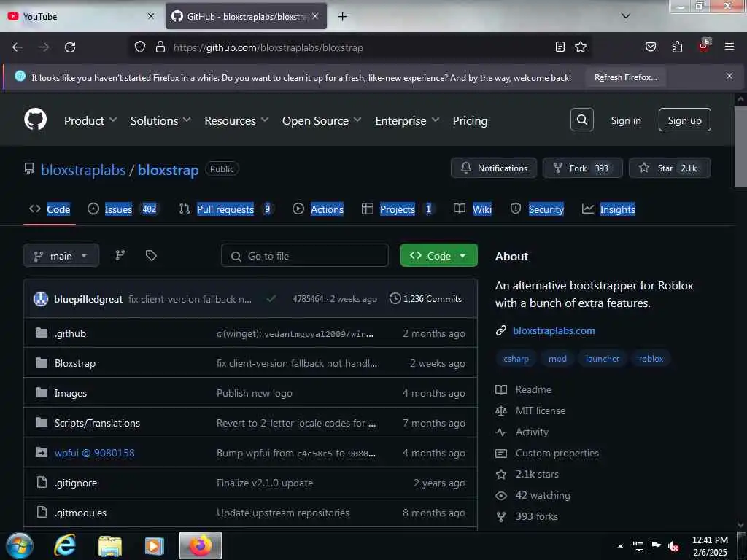The width and height of the screenshot is (747, 560).
Task: Expand the Enterprise navigation menu
Action: pyautogui.click(x=407, y=120)
